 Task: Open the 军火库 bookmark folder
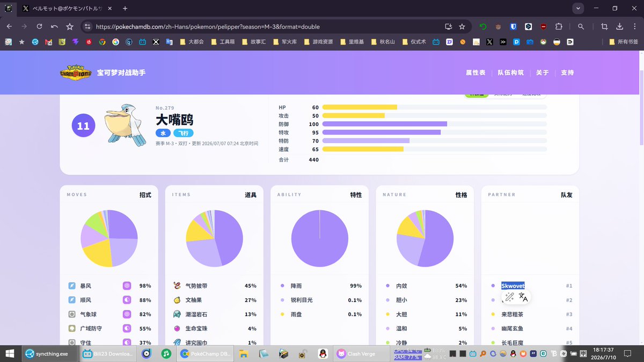coord(285,42)
